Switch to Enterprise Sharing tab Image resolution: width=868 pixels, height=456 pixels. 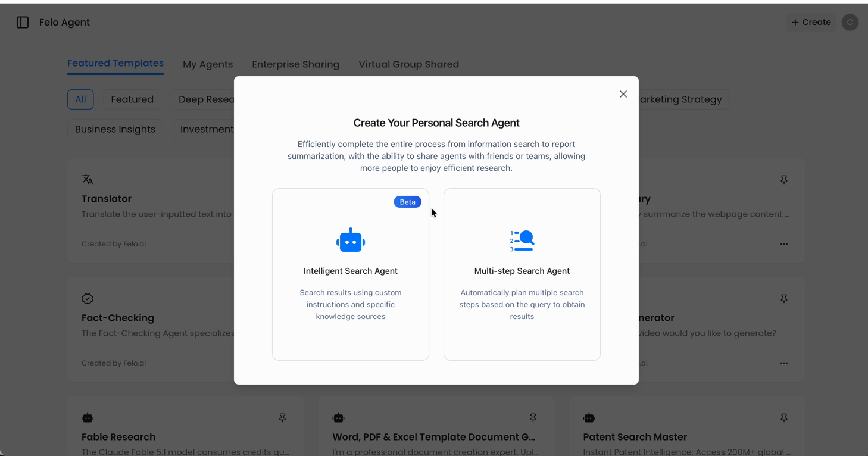coord(296,64)
